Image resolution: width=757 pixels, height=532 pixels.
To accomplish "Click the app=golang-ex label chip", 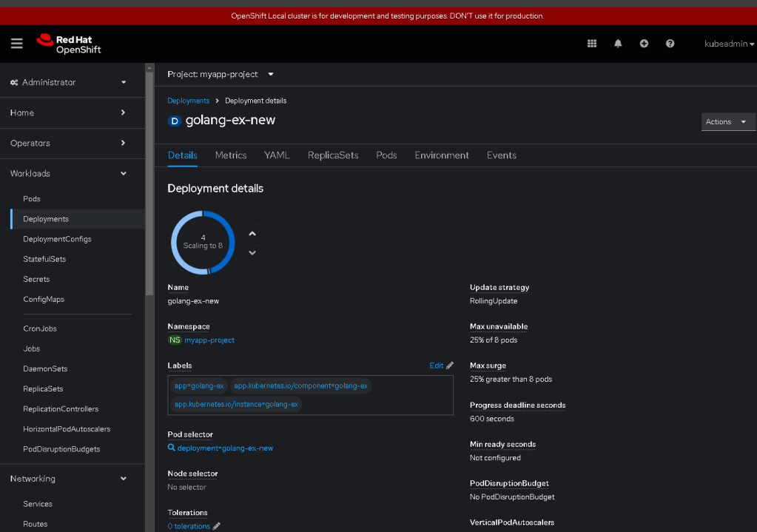I will click(199, 385).
